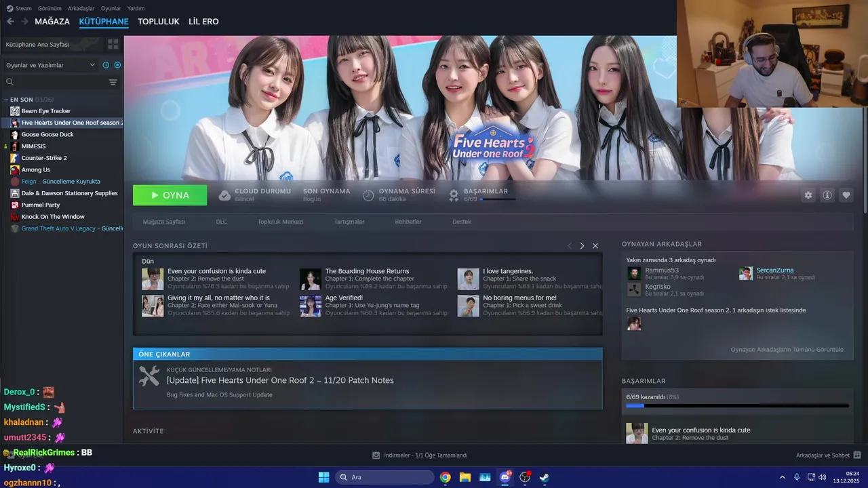Click Kütüphane Ana Sayfası button
This screenshot has width=868, height=488.
(52, 44)
